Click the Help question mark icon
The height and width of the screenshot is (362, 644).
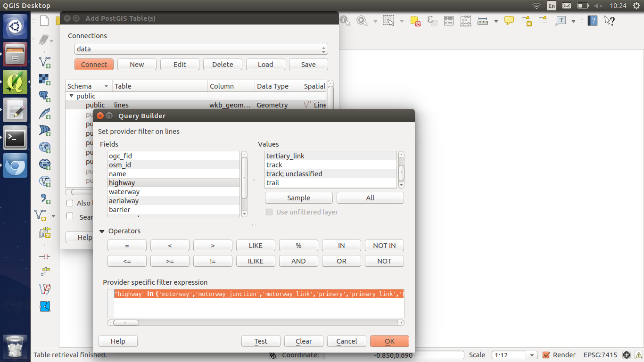[x=592, y=21]
